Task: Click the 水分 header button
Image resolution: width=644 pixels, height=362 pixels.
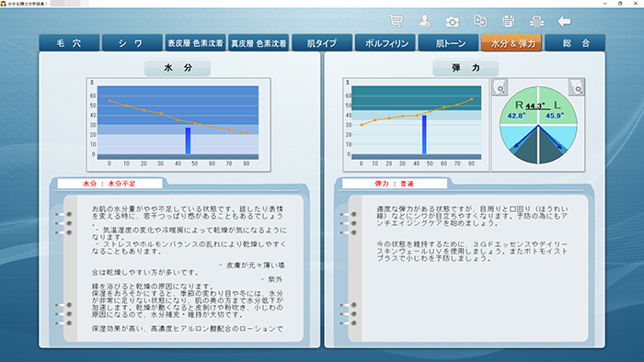Action: (178, 68)
